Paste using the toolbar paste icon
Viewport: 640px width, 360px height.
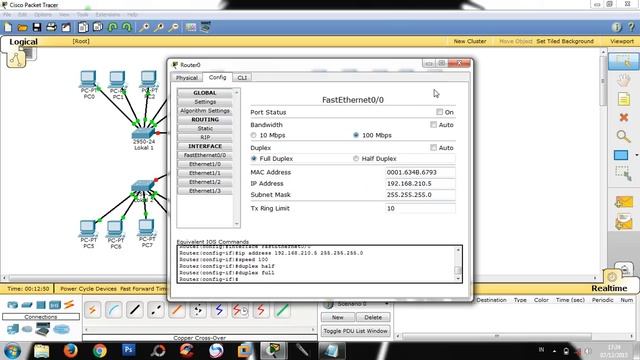pos(98,27)
